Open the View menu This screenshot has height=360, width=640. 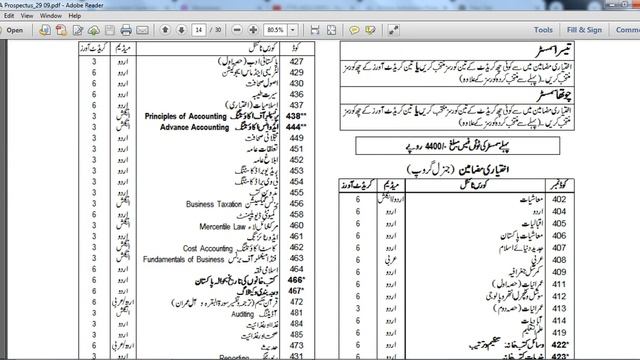pos(27,16)
